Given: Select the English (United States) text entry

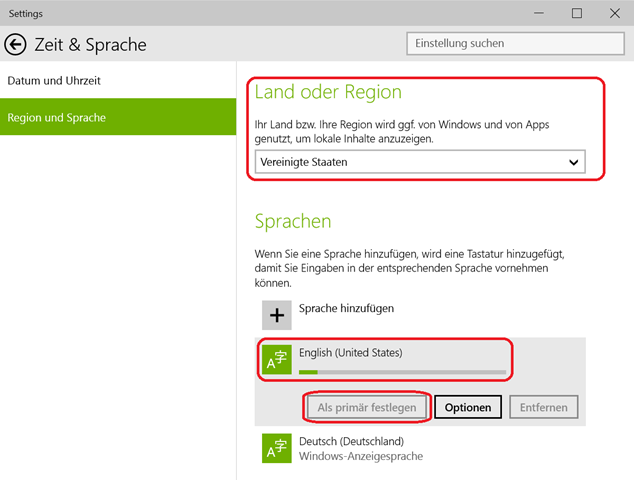Looking at the screenshot, I should tap(351, 353).
